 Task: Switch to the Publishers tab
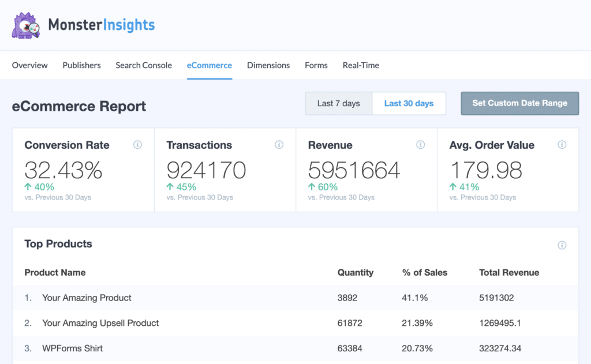point(82,65)
